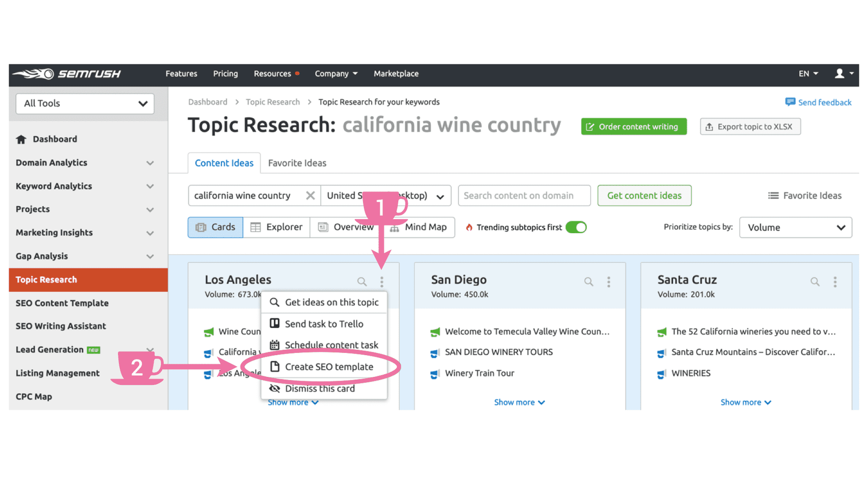Select Dismiss this card from the menu
This screenshot has width=868, height=488.
320,388
